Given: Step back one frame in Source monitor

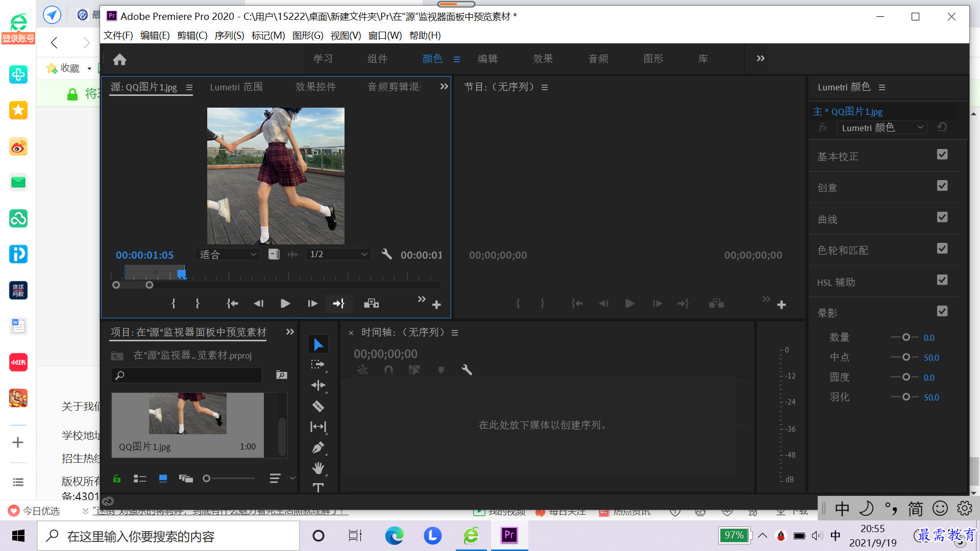Looking at the screenshot, I should tap(259, 304).
